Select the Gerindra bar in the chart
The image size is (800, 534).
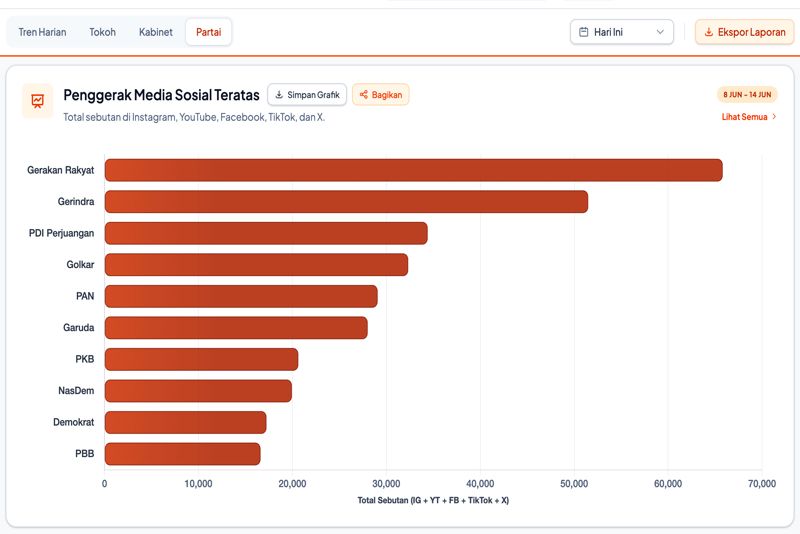point(346,202)
